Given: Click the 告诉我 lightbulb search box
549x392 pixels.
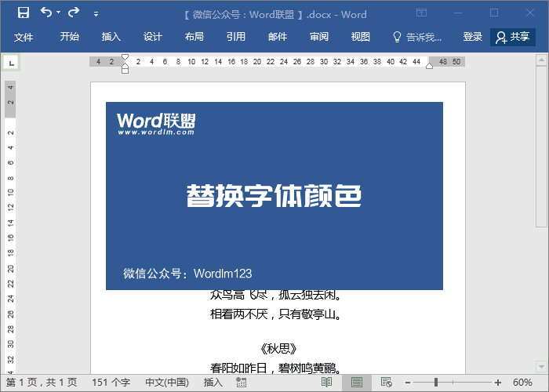Looking at the screenshot, I should click(x=416, y=37).
